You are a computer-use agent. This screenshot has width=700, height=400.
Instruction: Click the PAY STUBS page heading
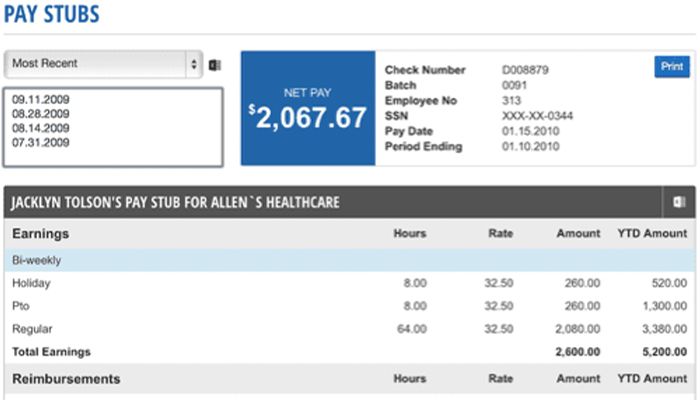point(49,14)
